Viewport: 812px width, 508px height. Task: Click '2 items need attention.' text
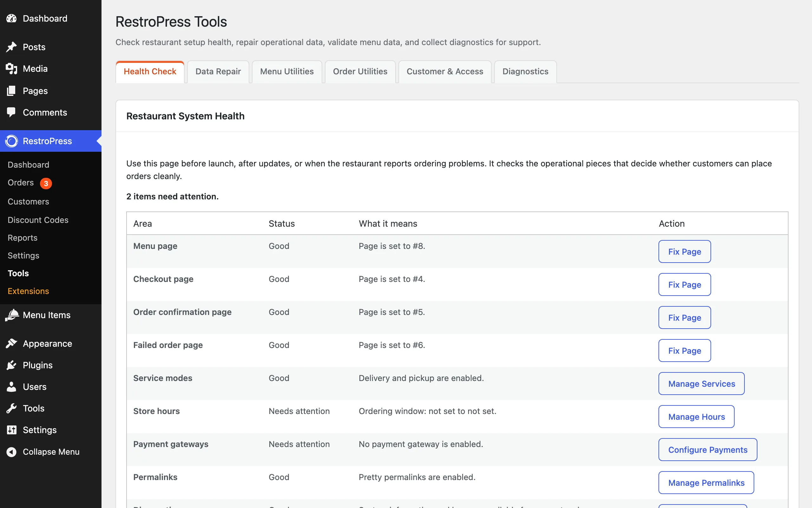pyautogui.click(x=173, y=197)
